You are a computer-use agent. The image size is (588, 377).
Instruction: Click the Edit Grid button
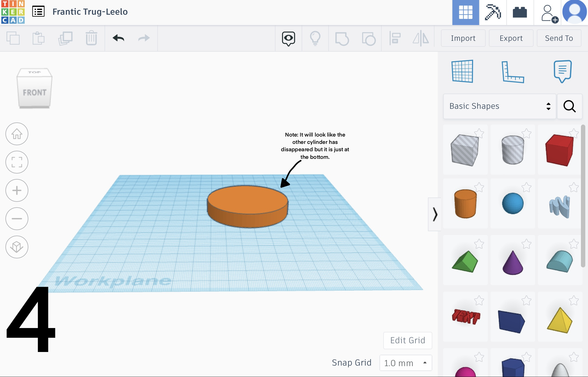408,340
